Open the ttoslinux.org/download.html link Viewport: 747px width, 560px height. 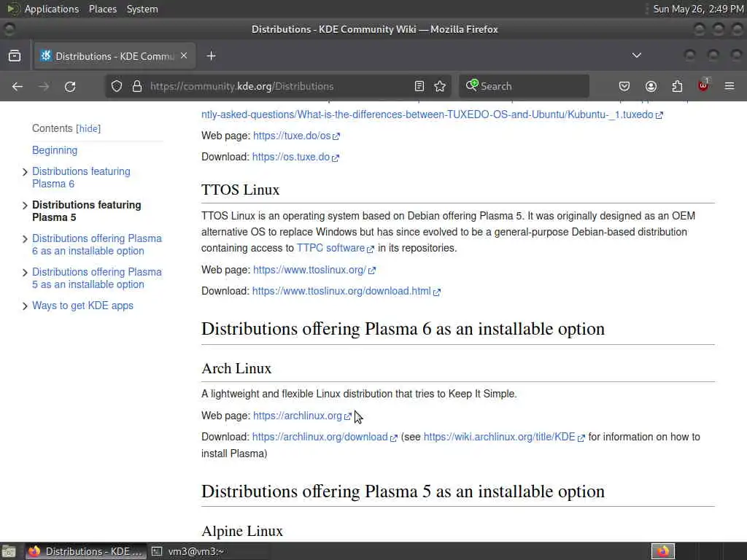click(346, 291)
